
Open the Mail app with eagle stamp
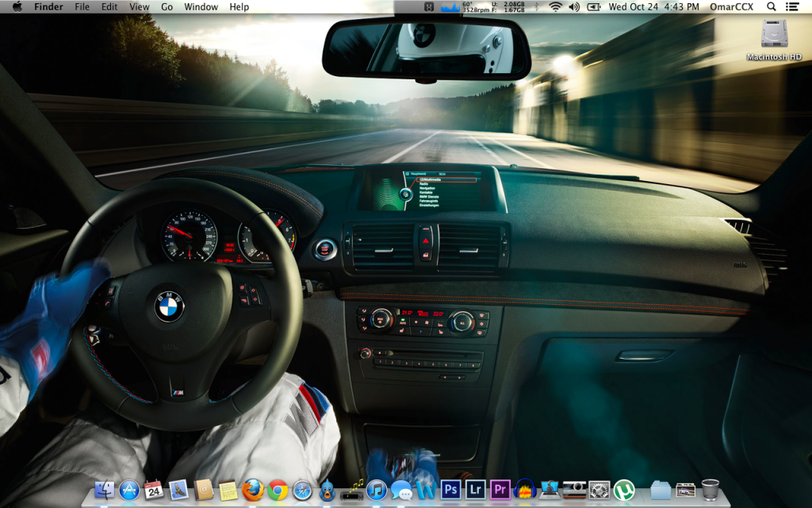click(178, 490)
